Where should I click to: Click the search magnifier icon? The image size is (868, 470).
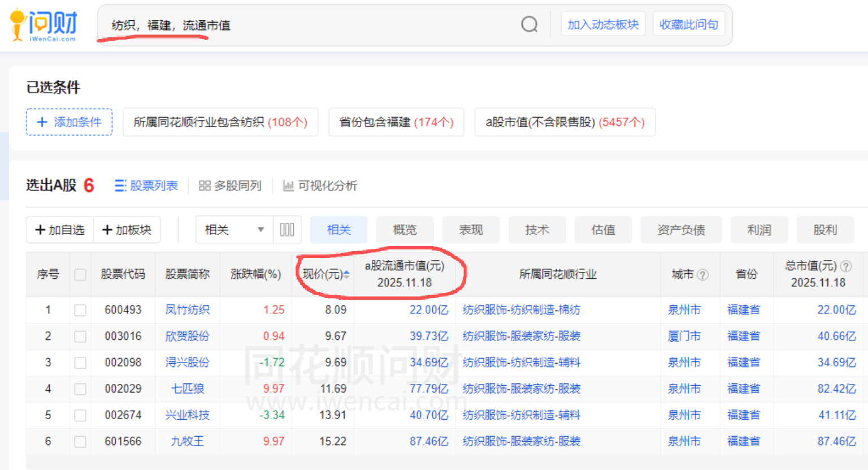point(530,24)
